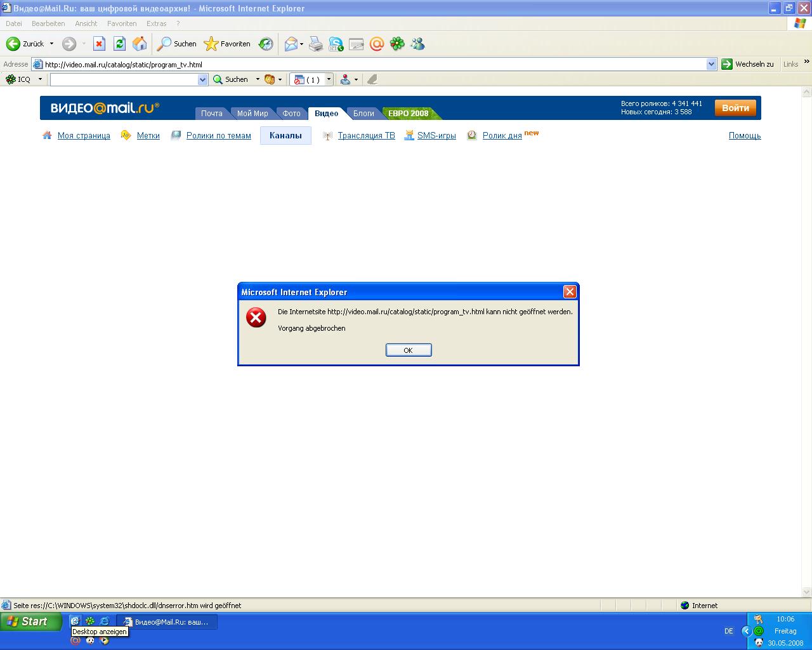Click the Wechseln zu go button

tap(748, 64)
